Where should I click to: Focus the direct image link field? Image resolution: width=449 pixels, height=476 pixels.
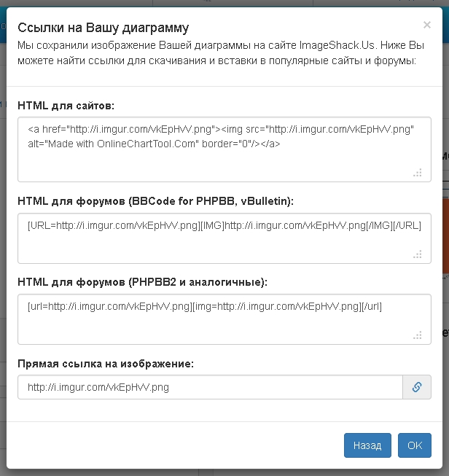coord(210,387)
